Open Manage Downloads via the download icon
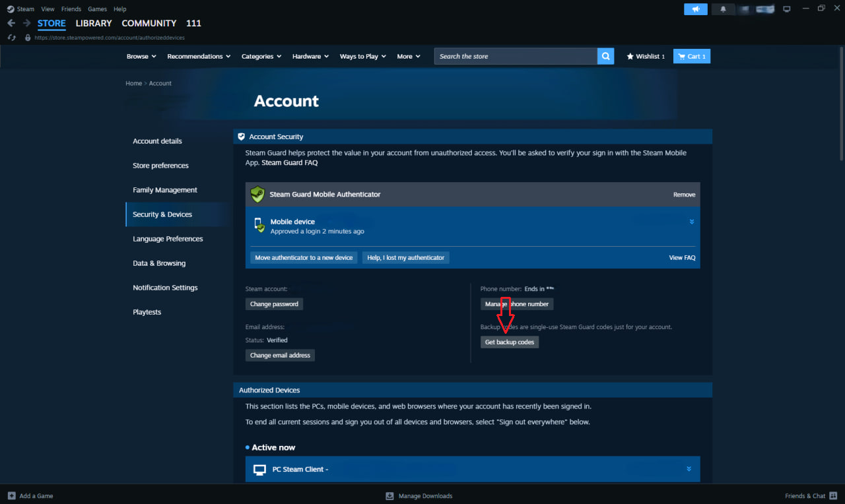This screenshot has height=504, width=845. tap(389, 495)
